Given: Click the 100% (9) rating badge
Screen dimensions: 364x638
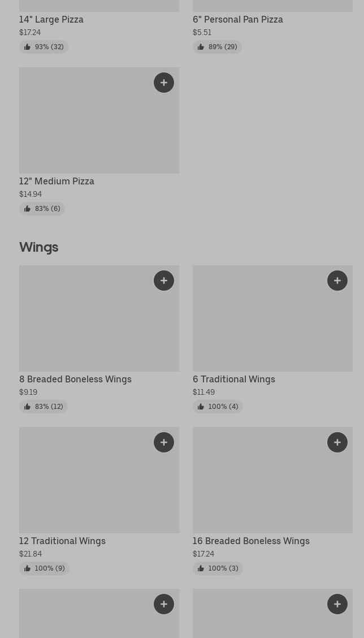Looking at the screenshot, I should coord(44,568).
